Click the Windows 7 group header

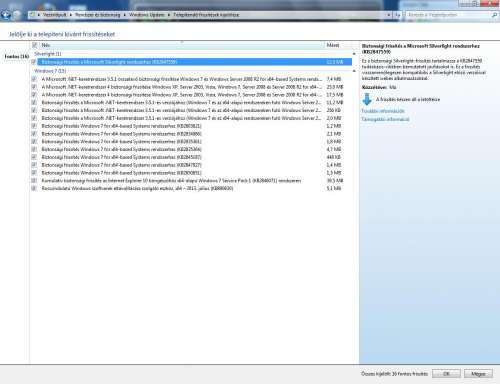click(x=50, y=71)
